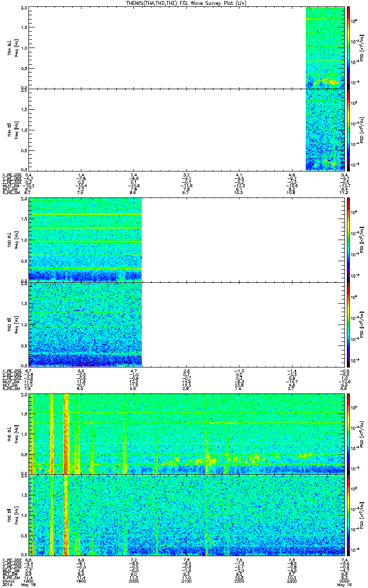Click the bright red broadband burst in THE B⊥
Image resolution: width=368 pixels, height=588 pixels.
(67, 433)
